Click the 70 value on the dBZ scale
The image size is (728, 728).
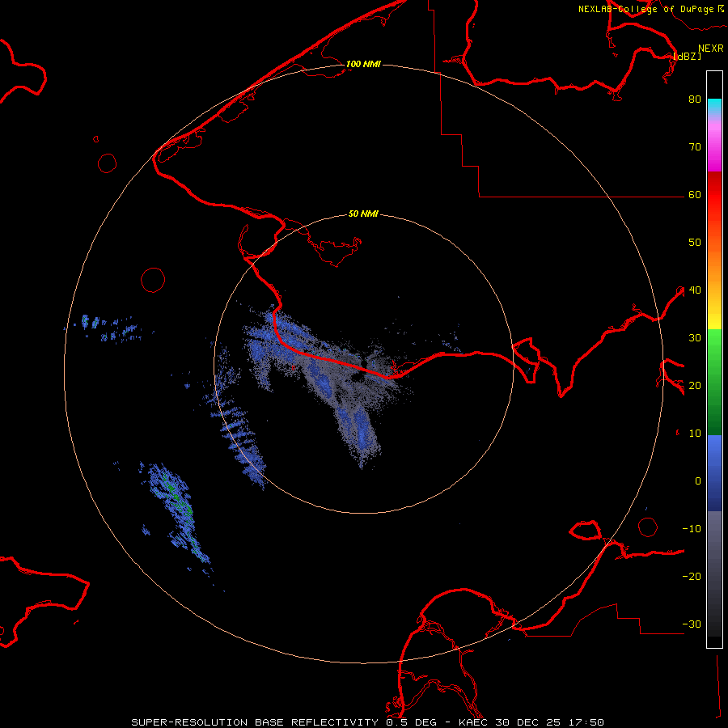[x=695, y=146]
